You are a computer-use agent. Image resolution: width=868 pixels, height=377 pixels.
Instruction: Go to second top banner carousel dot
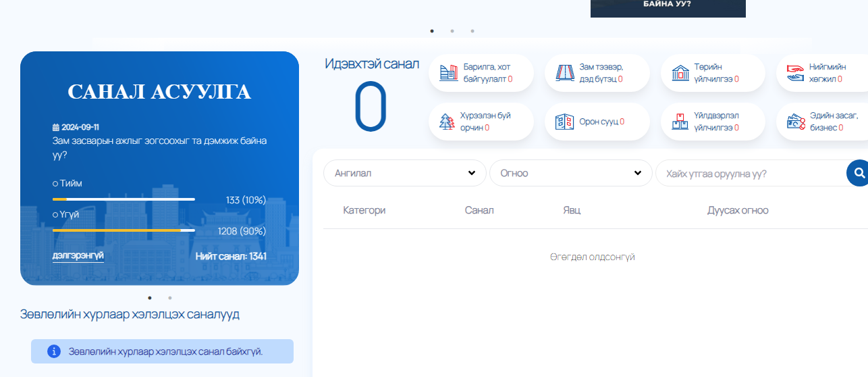[452, 30]
